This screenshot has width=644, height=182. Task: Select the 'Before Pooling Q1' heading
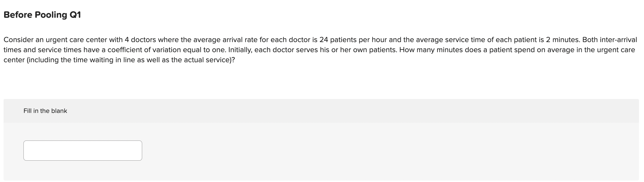pos(42,15)
